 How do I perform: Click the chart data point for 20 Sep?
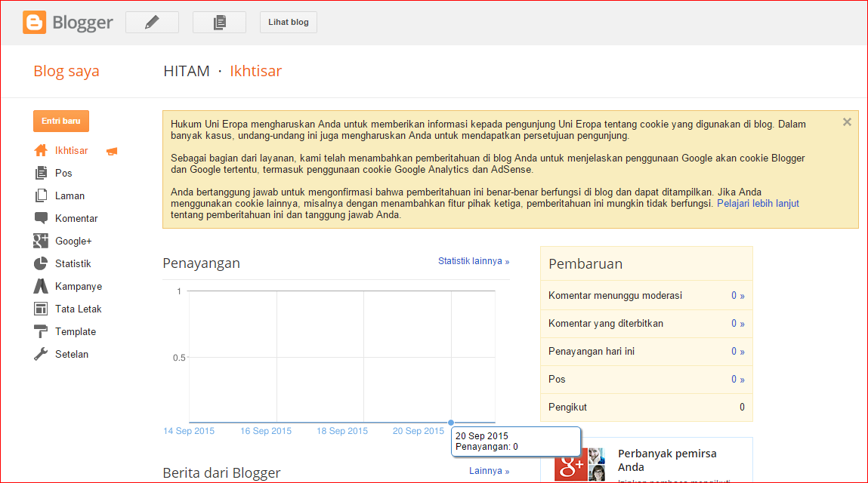tap(451, 423)
